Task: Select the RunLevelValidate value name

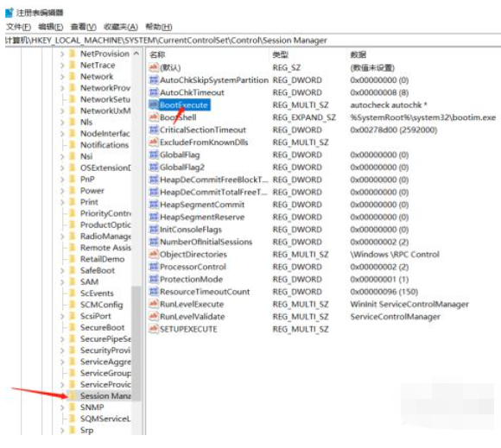Action: pyautogui.click(x=193, y=317)
